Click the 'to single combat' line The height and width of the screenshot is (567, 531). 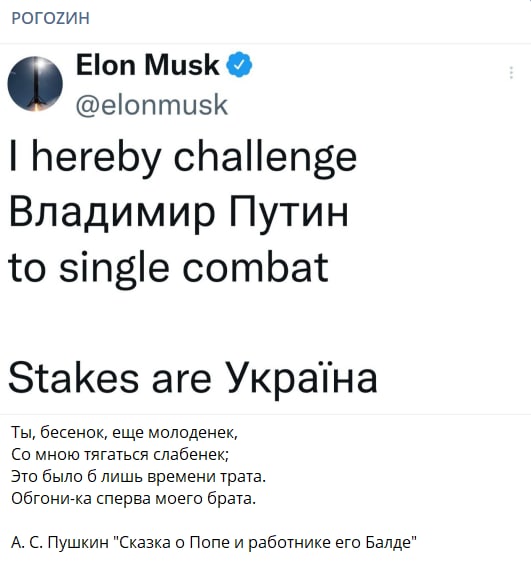pyautogui.click(x=168, y=268)
